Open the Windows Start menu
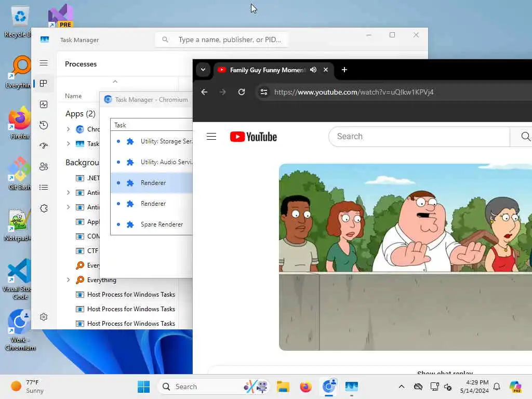532x399 pixels. 143,387
